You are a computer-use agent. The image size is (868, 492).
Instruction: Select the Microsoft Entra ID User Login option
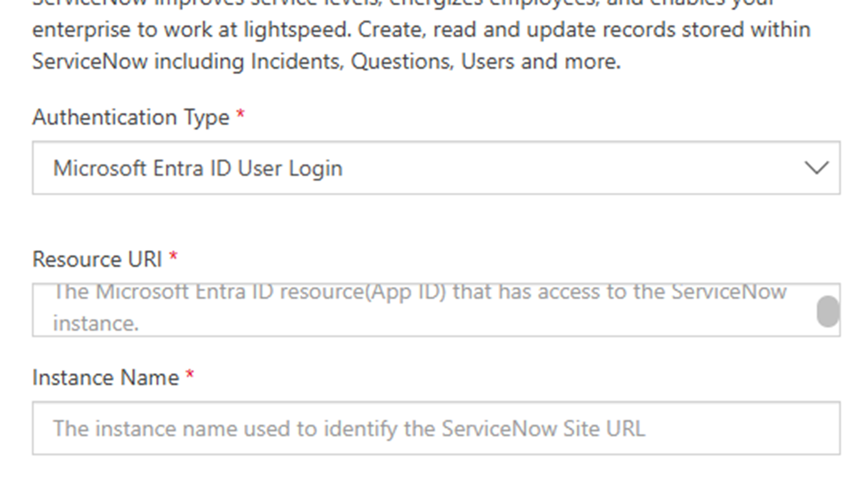pos(198,168)
